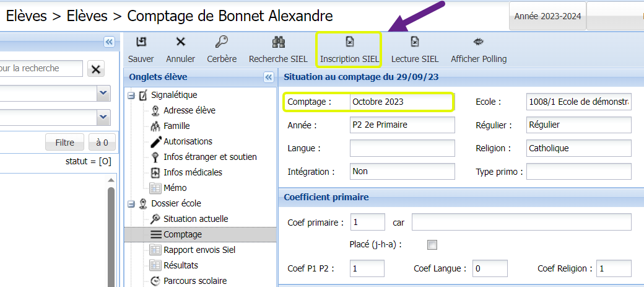Screen dimensions: 644x287
Task: Click the Filtre button
Action: (x=65, y=143)
